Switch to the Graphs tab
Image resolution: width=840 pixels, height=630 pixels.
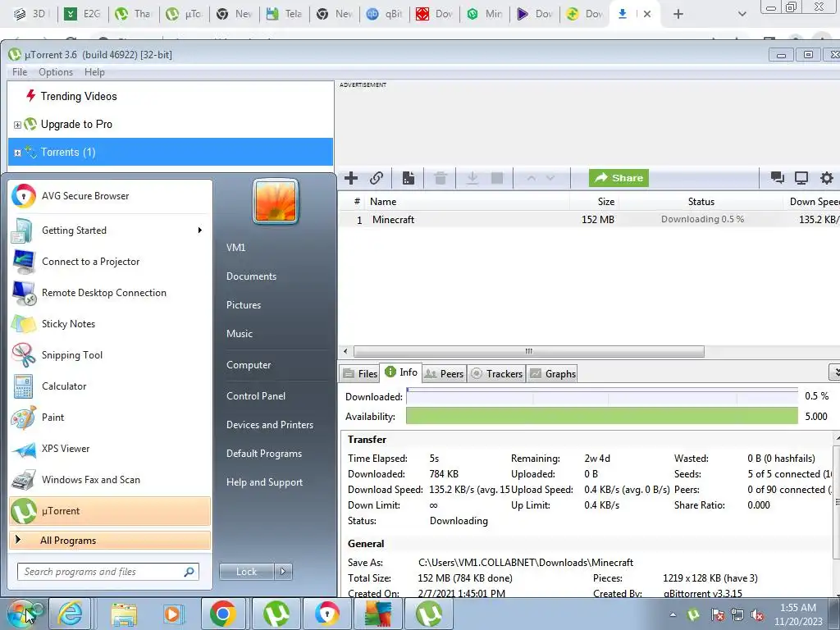pyautogui.click(x=553, y=373)
